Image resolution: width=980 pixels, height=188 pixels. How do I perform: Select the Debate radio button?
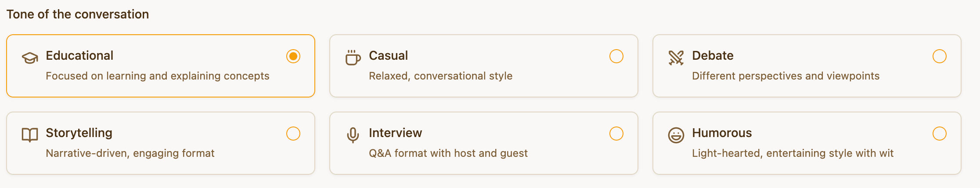(940, 56)
